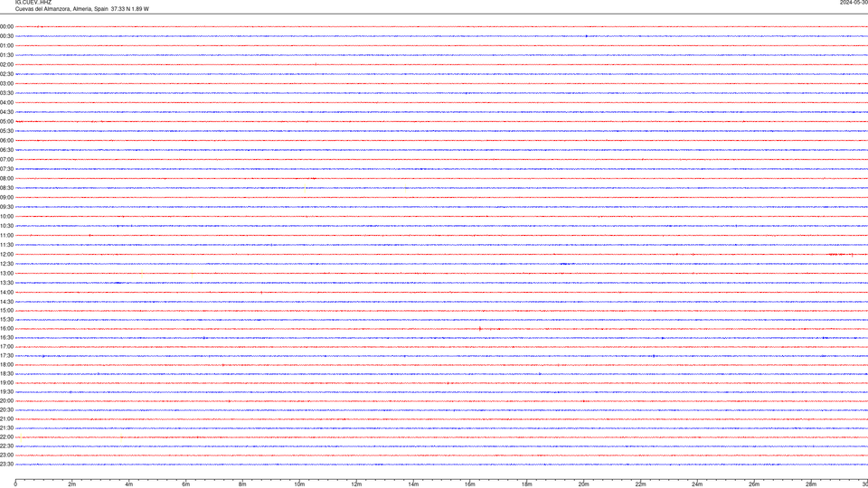
Task: Click the 18m tick label on the axis
Action: click(527, 484)
